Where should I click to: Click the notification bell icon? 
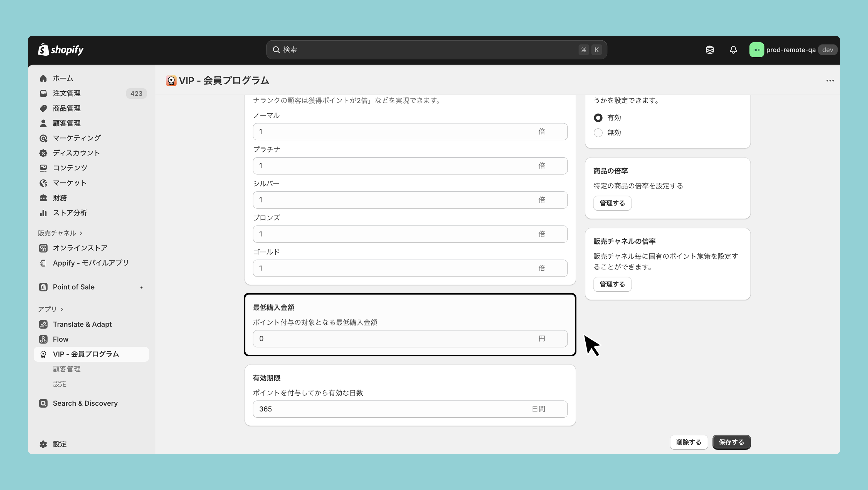(733, 50)
